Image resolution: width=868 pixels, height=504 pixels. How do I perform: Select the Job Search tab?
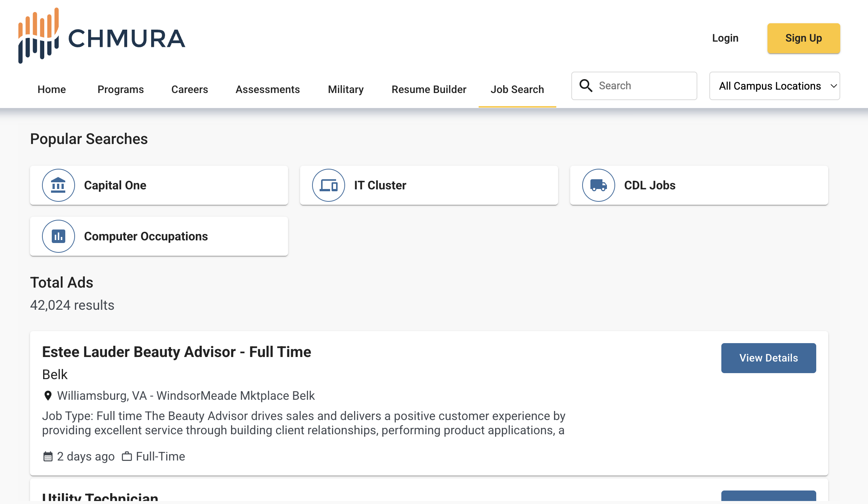point(517,89)
